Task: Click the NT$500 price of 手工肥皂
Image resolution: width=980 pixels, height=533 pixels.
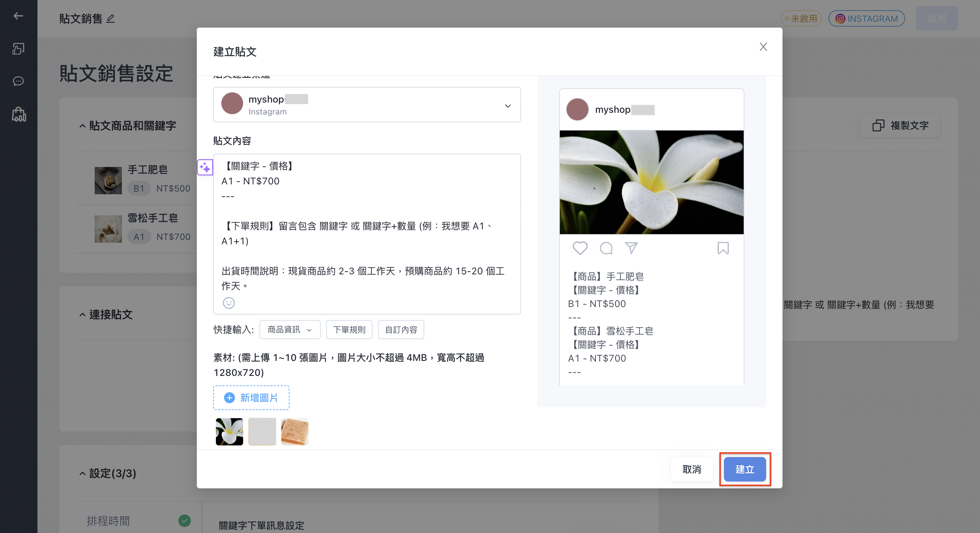Action: [173, 188]
